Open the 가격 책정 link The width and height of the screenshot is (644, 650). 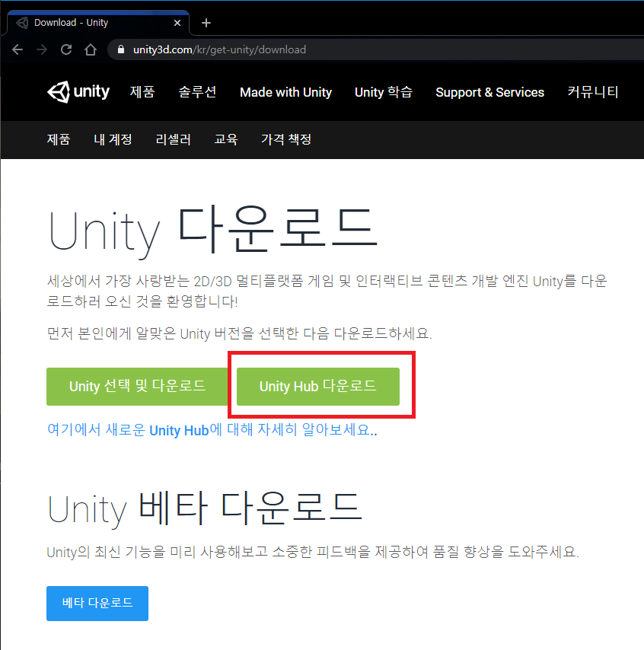tap(286, 139)
